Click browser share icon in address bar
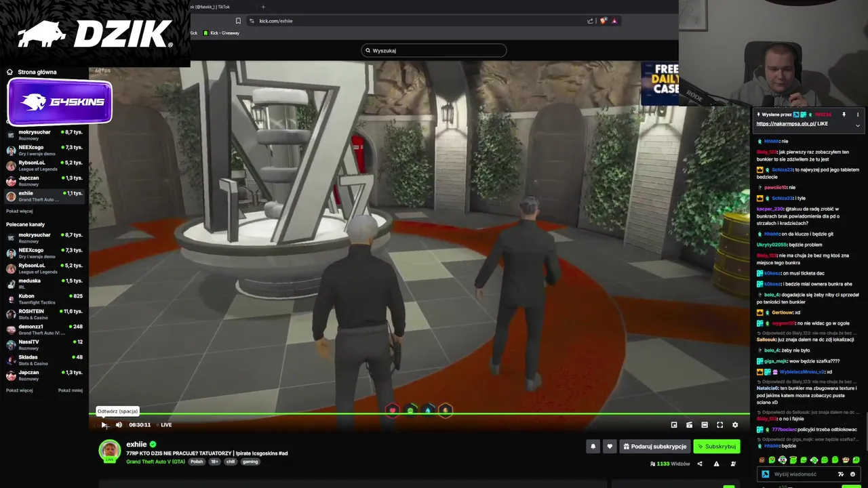Image resolution: width=868 pixels, height=488 pixels. pos(591,21)
